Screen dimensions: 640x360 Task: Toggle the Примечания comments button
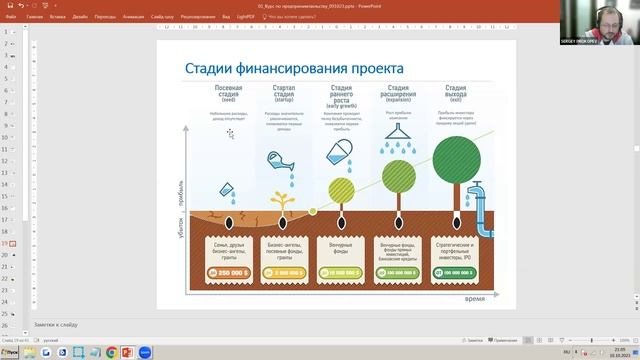click(x=503, y=340)
